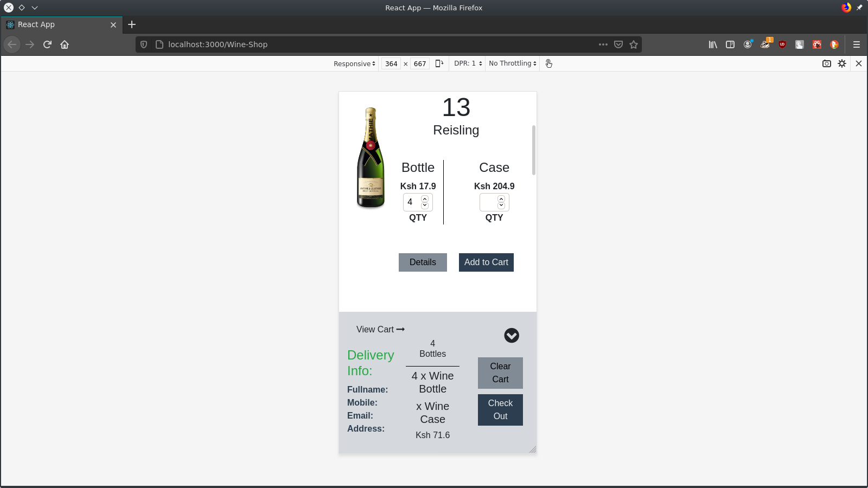Open responsive design mode settings gear

coord(842,63)
